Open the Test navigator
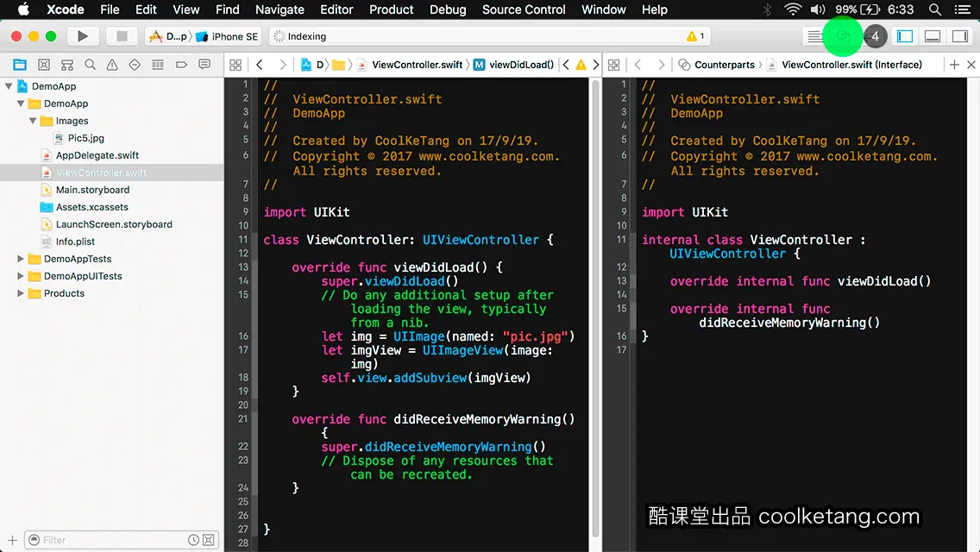The width and height of the screenshot is (980, 552). [x=135, y=65]
